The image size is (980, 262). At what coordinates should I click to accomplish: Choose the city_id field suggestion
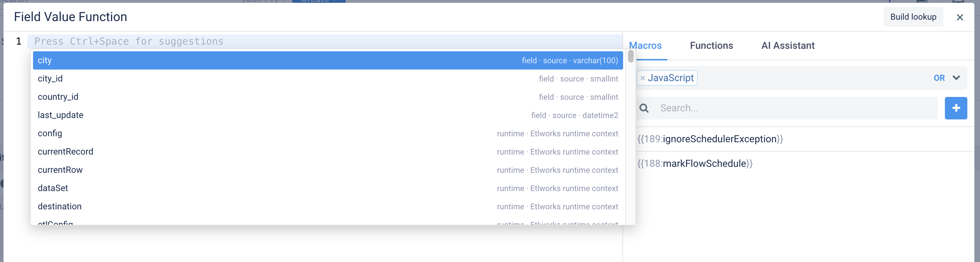328,79
